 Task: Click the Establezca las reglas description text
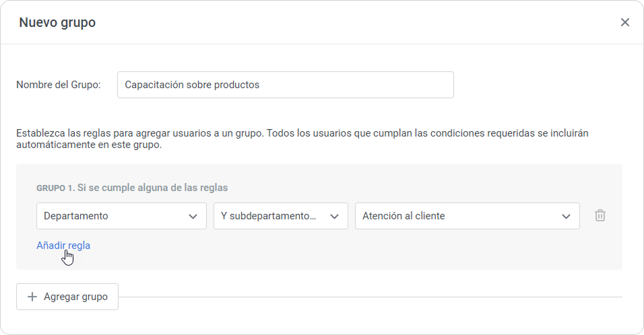pos(302,133)
